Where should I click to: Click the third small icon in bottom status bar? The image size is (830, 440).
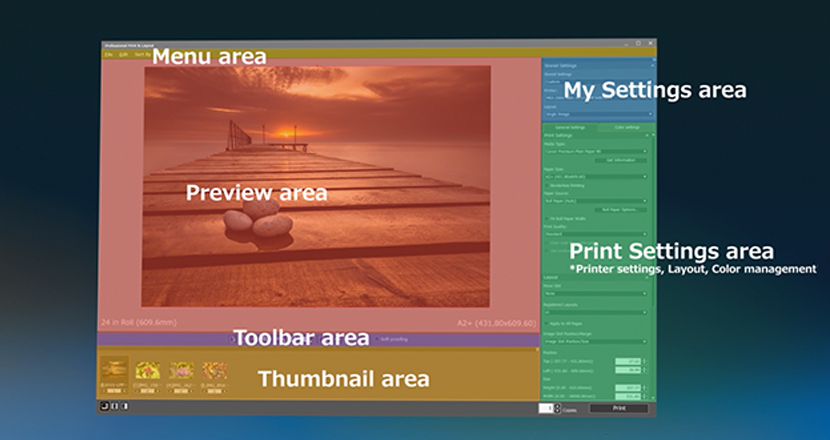[x=123, y=406]
